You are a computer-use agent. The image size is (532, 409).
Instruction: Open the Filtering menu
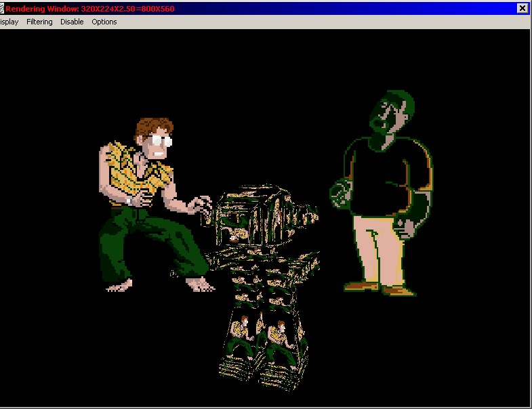coord(39,22)
